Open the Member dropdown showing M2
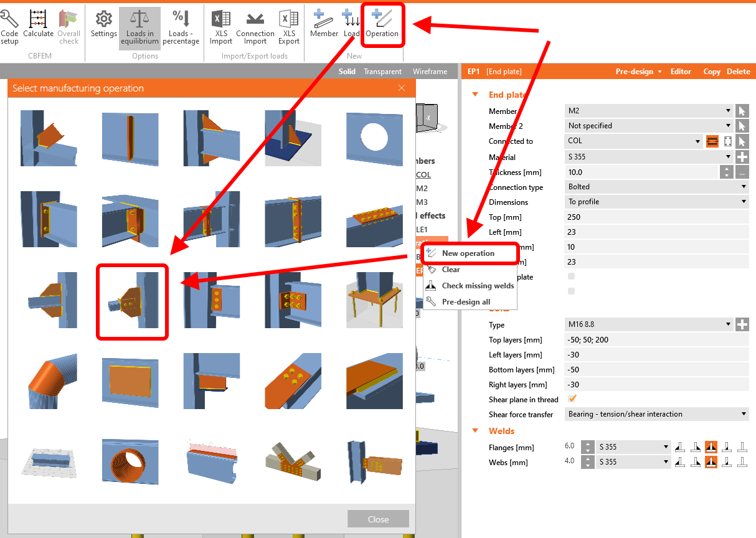The image size is (756, 538). [x=649, y=111]
